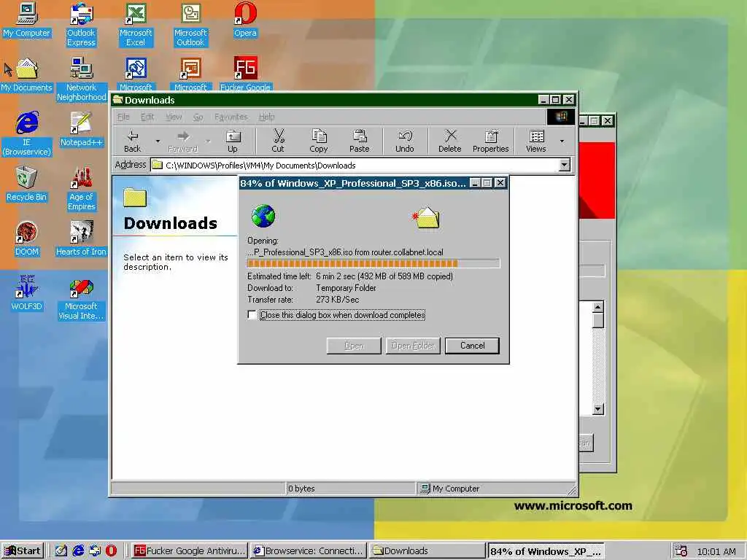Switch to 84% download taskbar button
Viewport: 747px width, 560px height.
pos(546,551)
